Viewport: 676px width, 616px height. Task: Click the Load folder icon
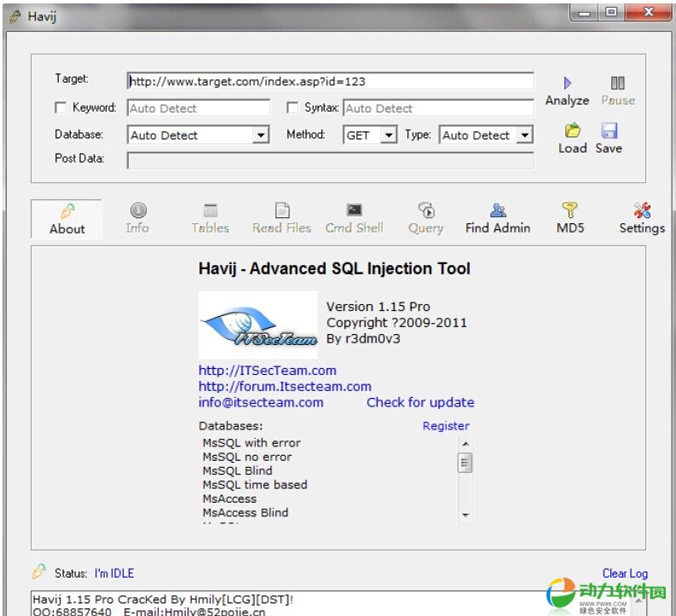pos(573,131)
